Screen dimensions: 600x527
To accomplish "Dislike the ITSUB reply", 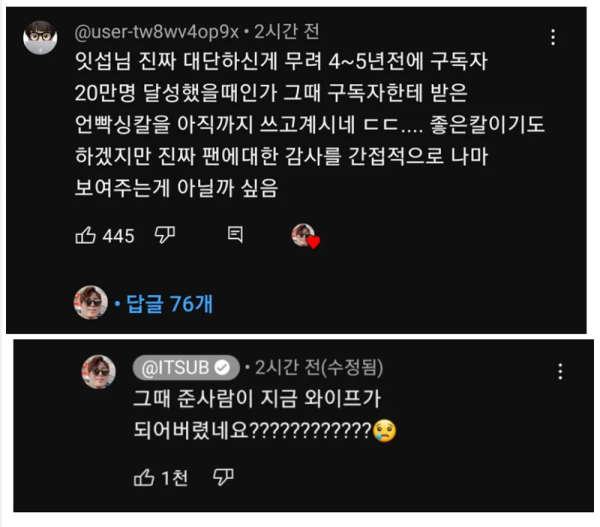I will [x=223, y=477].
